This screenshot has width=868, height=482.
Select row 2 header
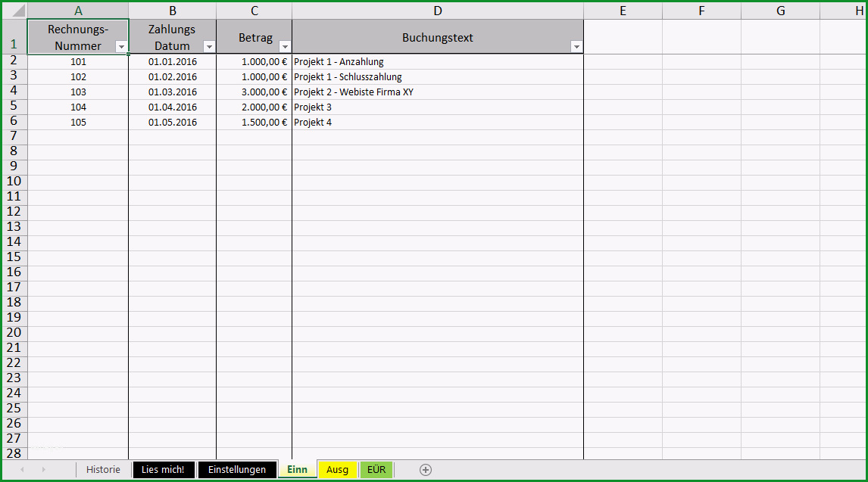coord(14,61)
